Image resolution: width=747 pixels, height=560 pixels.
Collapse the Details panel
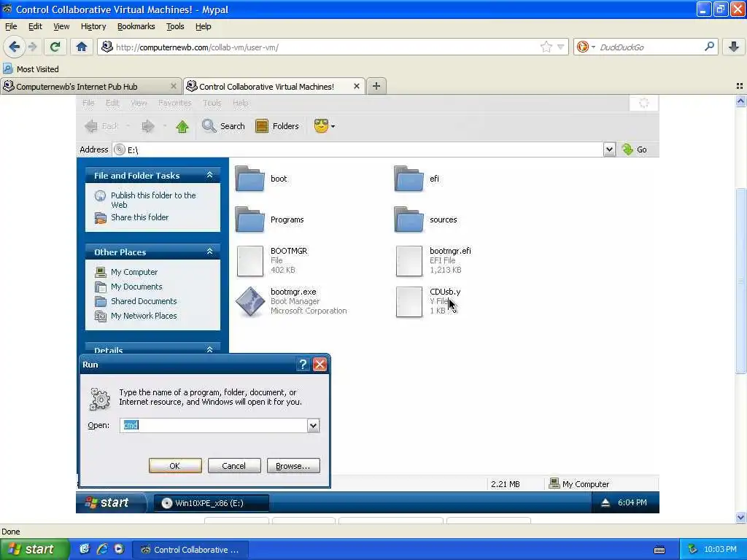click(209, 349)
